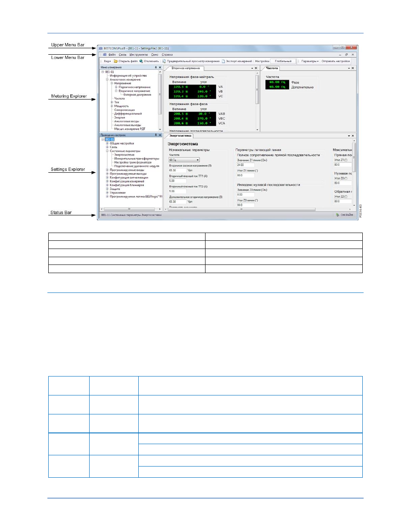Click horizontal scrollbar of settings tree
This screenshot has width=411, height=532.
[131, 209]
